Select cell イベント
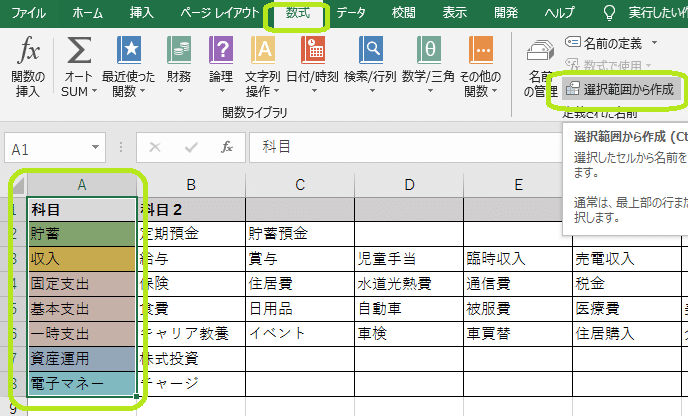 (x=300, y=334)
